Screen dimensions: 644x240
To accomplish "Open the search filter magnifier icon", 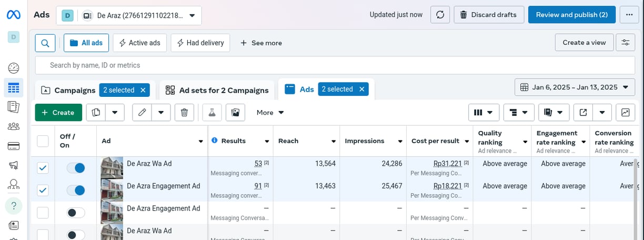I will pyautogui.click(x=45, y=43).
